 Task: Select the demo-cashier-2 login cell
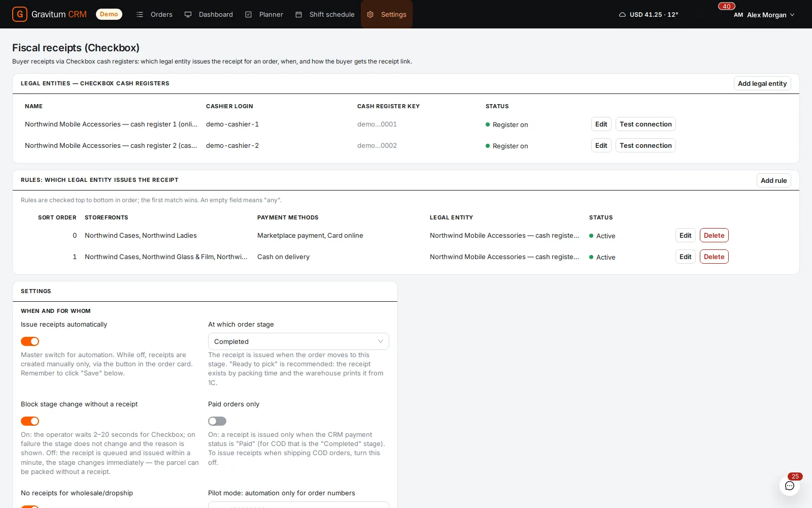(232, 145)
